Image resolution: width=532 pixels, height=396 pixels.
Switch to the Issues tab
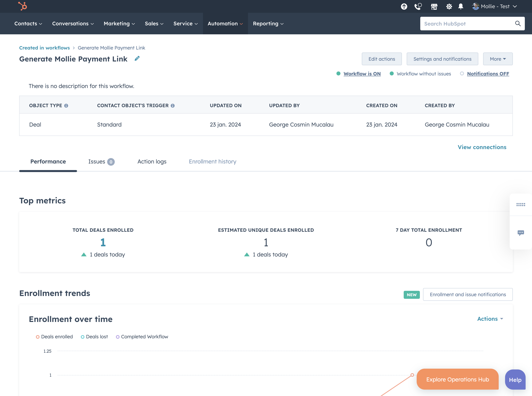(x=101, y=162)
